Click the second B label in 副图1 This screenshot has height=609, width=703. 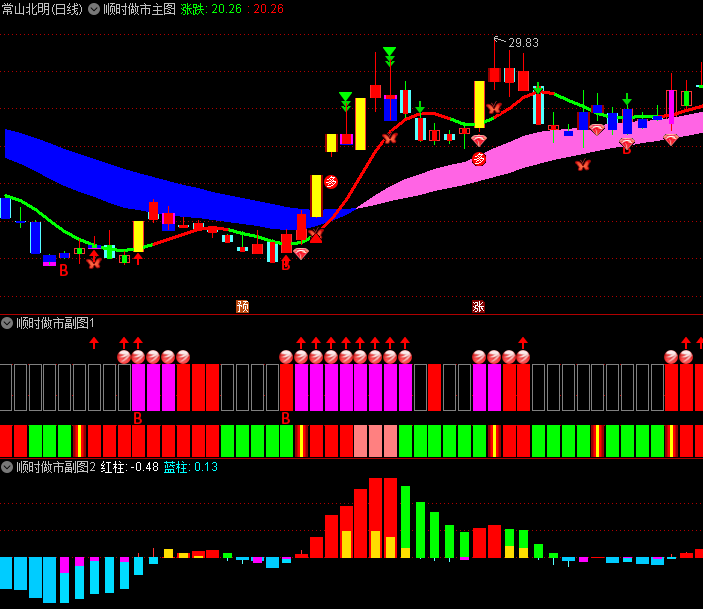286,418
